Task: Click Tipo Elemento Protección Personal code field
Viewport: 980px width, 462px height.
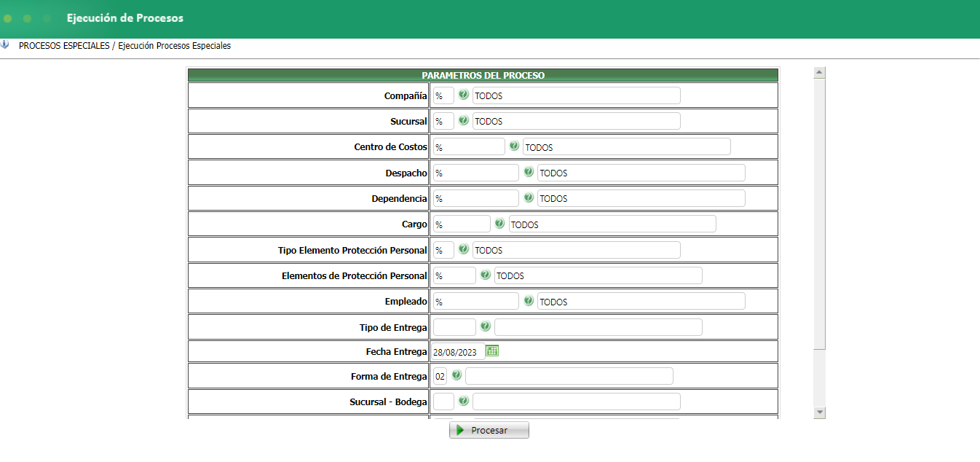Action: coord(443,250)
